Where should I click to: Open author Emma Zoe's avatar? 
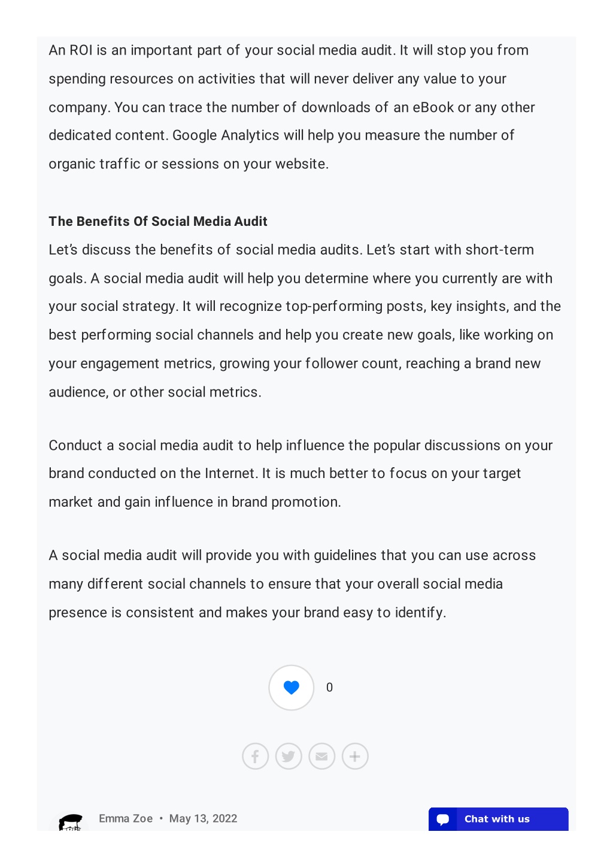[71, 822]
